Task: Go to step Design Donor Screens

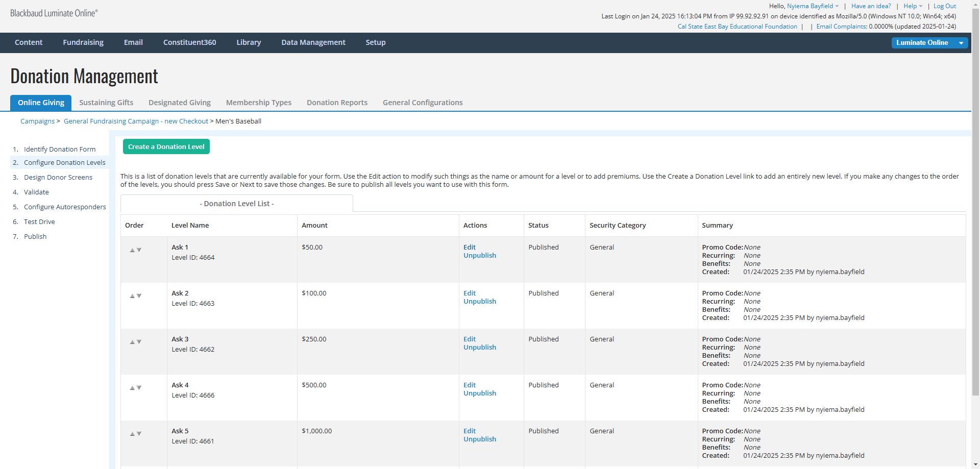Action: 58,177
